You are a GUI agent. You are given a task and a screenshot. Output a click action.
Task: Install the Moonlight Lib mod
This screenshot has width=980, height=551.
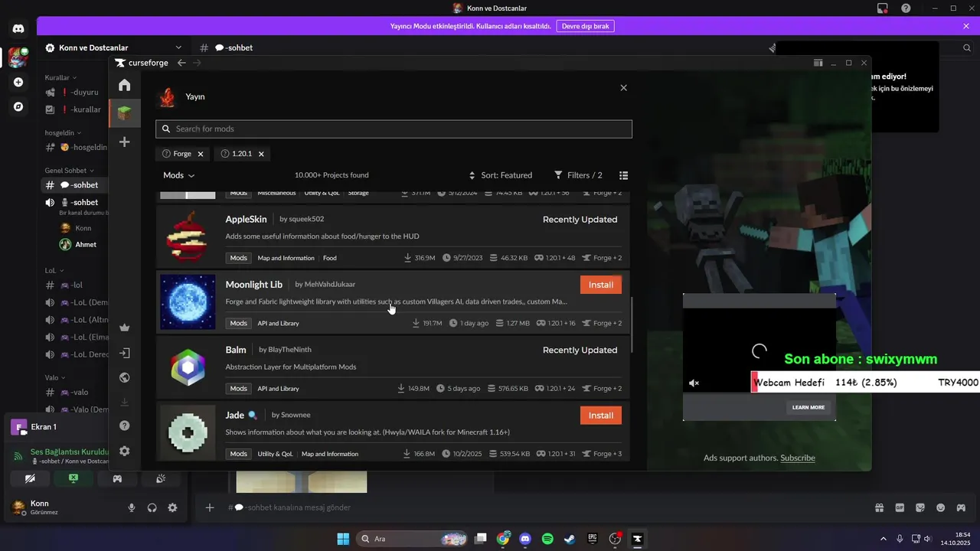[601, 285]
